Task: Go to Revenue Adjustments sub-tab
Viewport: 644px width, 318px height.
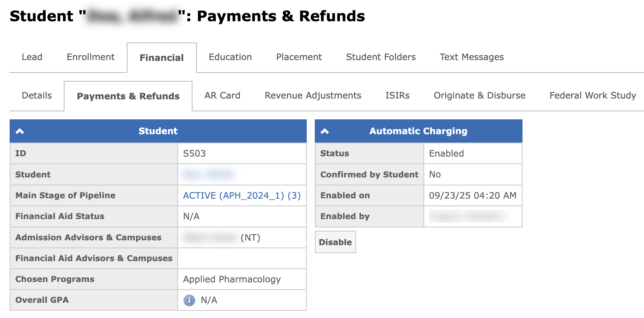Action: (313, 95)
